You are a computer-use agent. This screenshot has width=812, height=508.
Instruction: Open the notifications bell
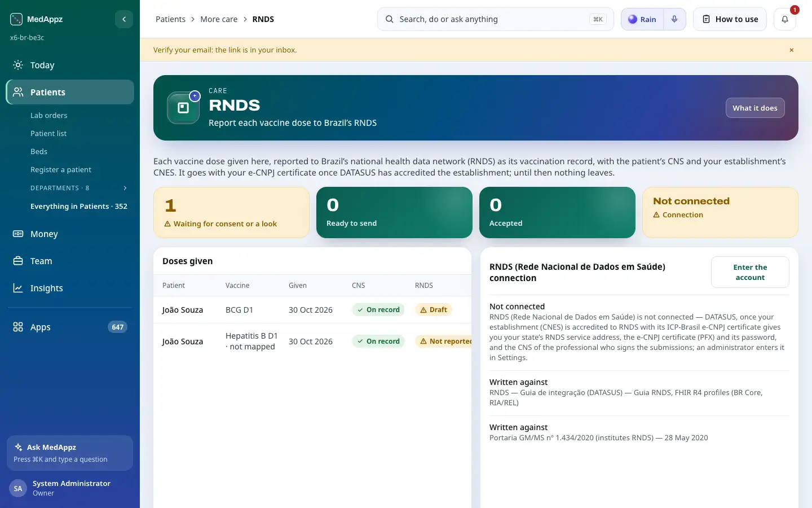[x=785, y=19]
